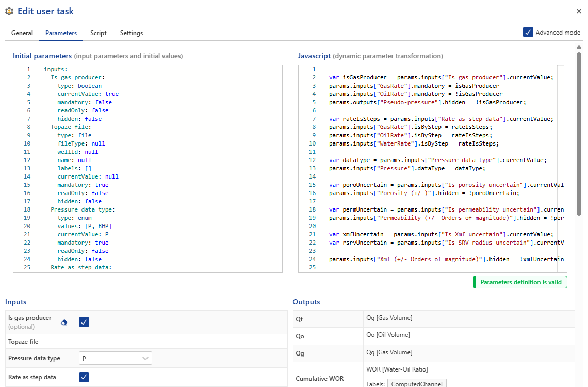This screenshot has width=588, height=387.
Task: Uncheck the Is gas producer checkbox
Action: click(x=84, y=322)
